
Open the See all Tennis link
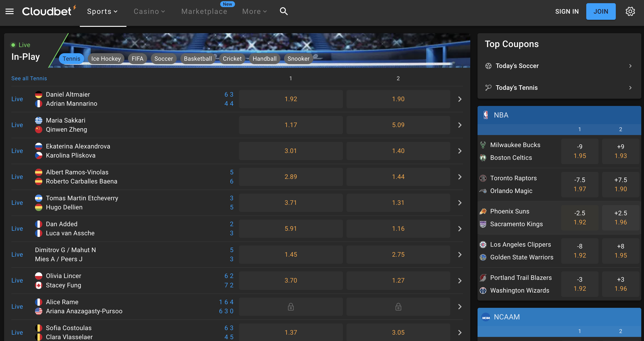(x=29, y=78)
